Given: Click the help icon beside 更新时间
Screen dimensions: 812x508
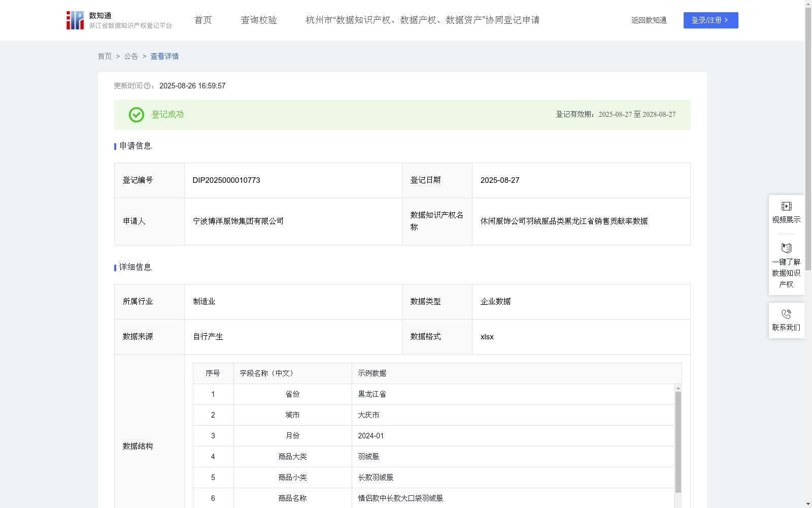Looking at the screenshot, I should point(147,86).
